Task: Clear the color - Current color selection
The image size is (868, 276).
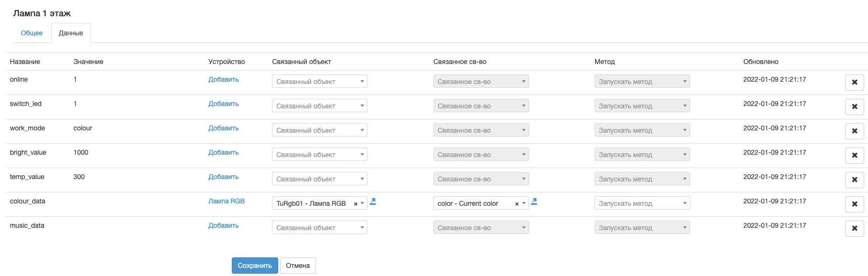Action: click(x=517, y=204)
